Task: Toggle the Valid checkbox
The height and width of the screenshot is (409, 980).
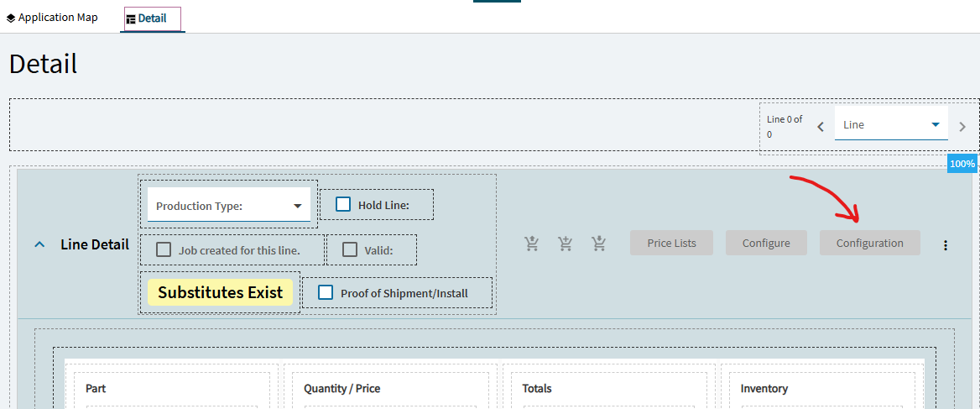Action: tap(350, 250)
